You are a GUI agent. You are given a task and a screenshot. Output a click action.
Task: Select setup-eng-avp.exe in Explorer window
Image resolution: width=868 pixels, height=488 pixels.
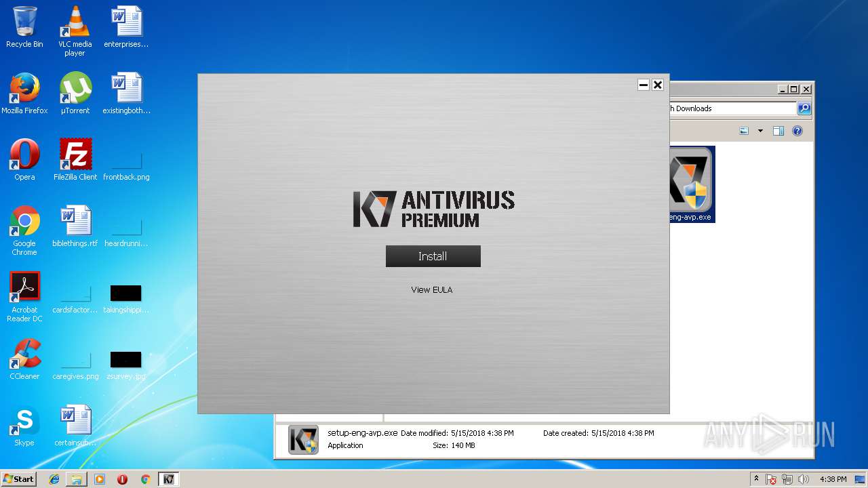click(x=692, y=184)
